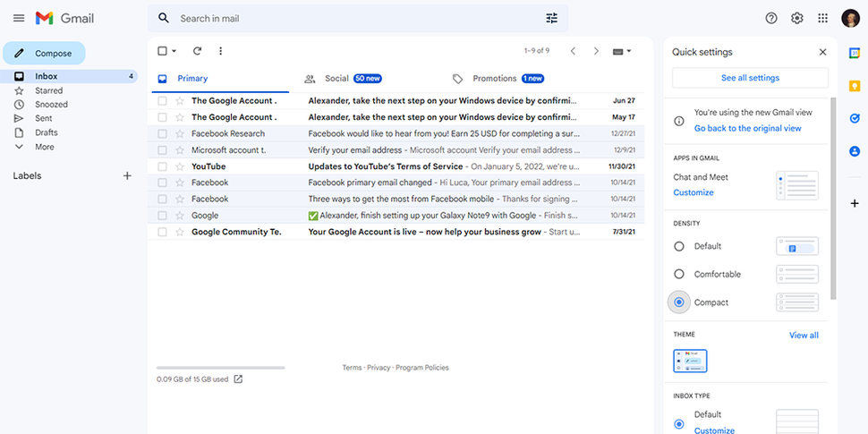Click the Compose button
The width and height of the screenshot is (868, 434).
[x=44, y=53]
